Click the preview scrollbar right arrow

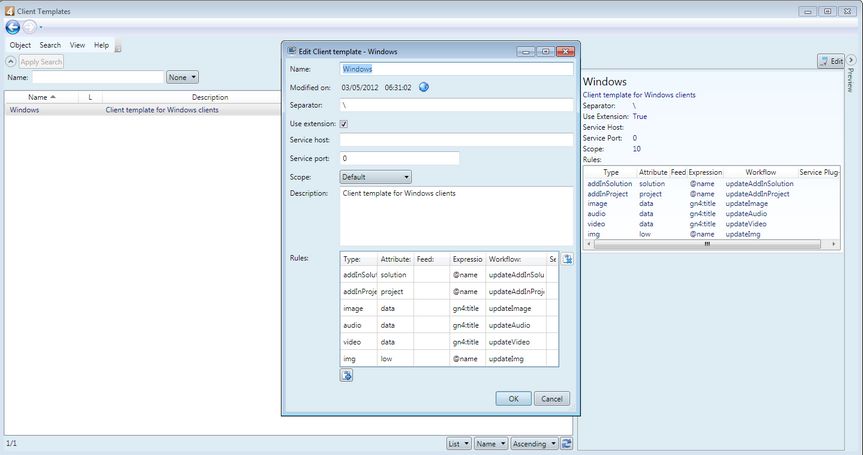pos(834,244)
